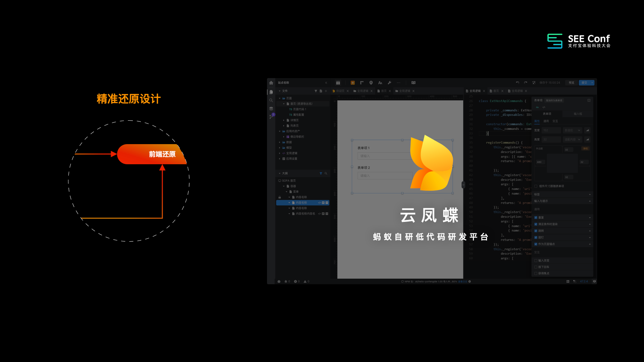Toggle the 组件尺寸跟随表单项 checkbox
This screenshot has width=644, height=362.
pos(536,186)
